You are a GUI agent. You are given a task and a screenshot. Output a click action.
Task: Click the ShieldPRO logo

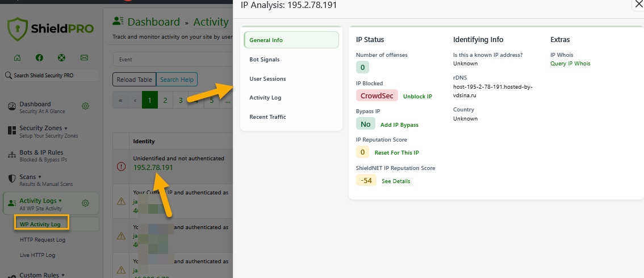(x=51, y=29)
